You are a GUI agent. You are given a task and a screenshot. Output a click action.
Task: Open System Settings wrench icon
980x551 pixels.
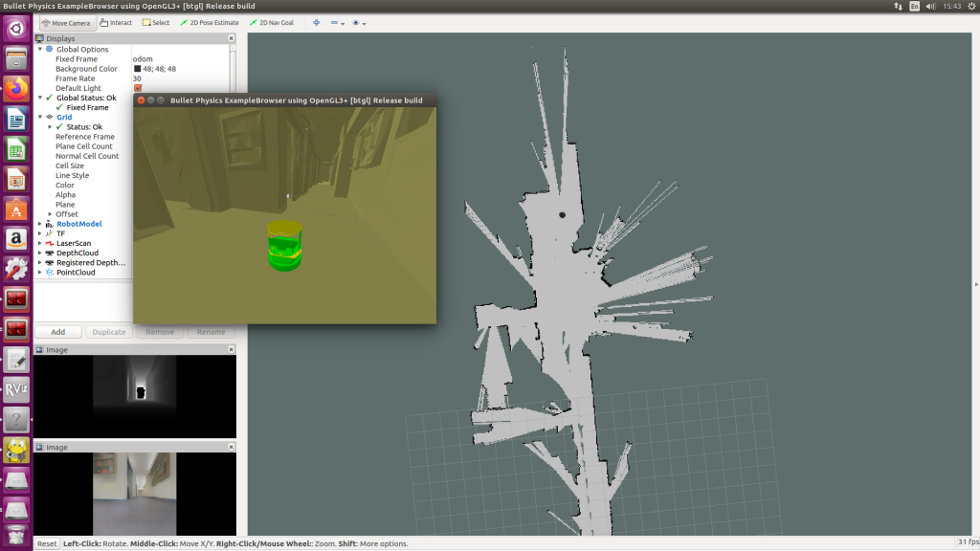point(16,269)
